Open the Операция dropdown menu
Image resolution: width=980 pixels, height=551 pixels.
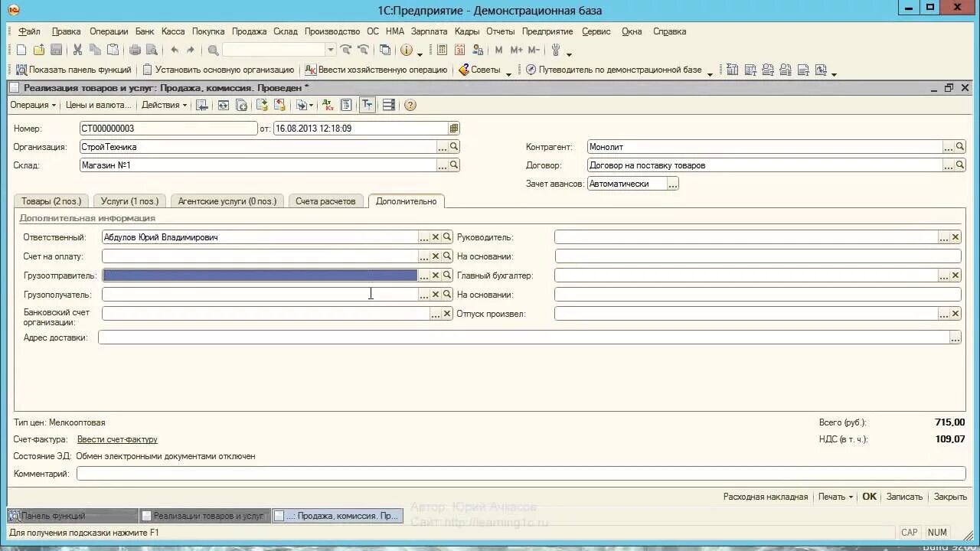[x=32, y=105]
